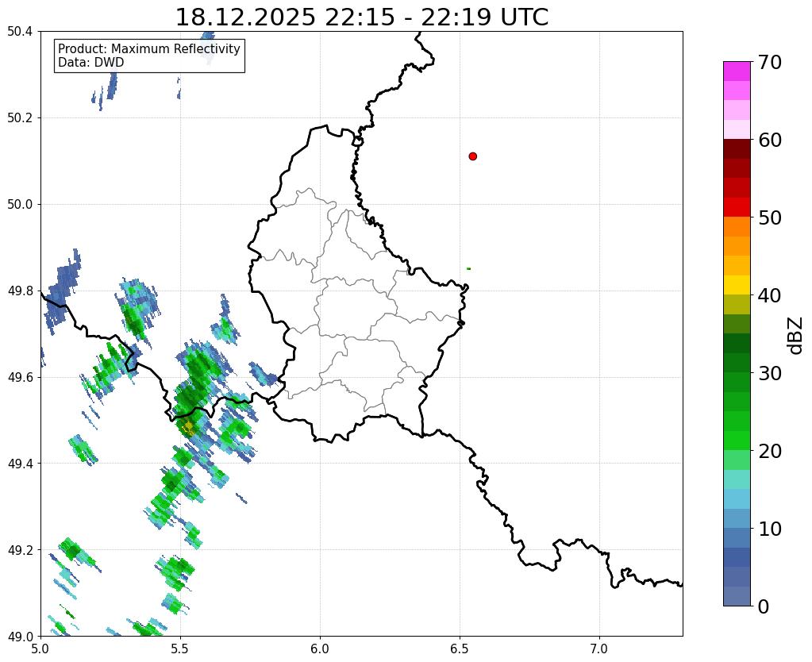Click the 60 label on the colorbar
Image resolution: width=812 pixels, height=662 pixels.
[x=769, y=140]
